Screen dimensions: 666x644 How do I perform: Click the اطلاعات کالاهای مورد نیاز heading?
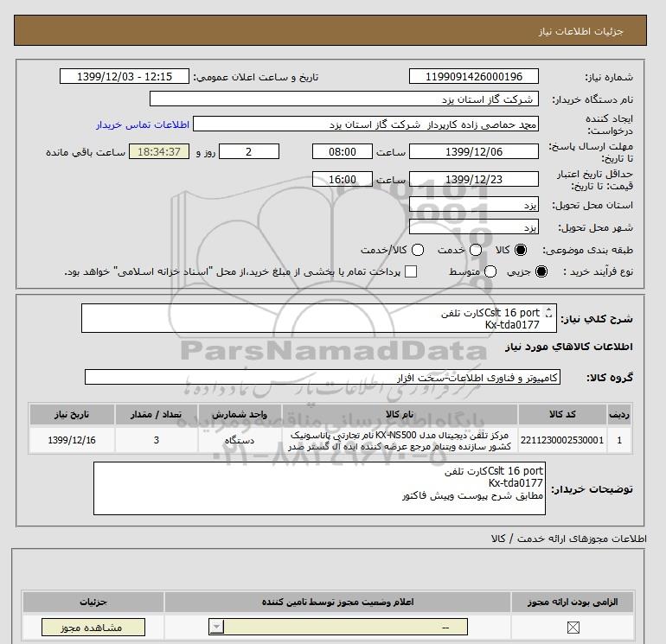click(569, 347)
